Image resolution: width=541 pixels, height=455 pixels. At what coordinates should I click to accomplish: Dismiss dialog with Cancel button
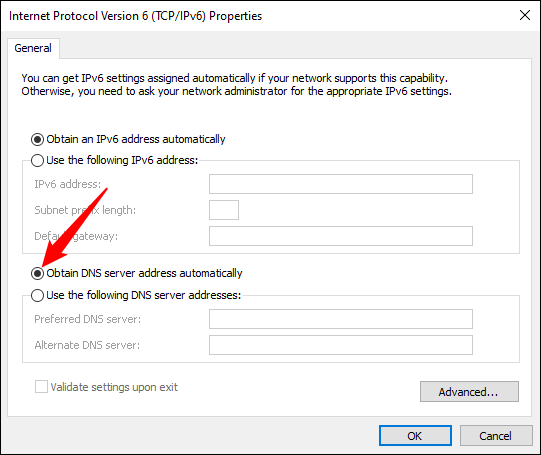click(x=496, y=436)
